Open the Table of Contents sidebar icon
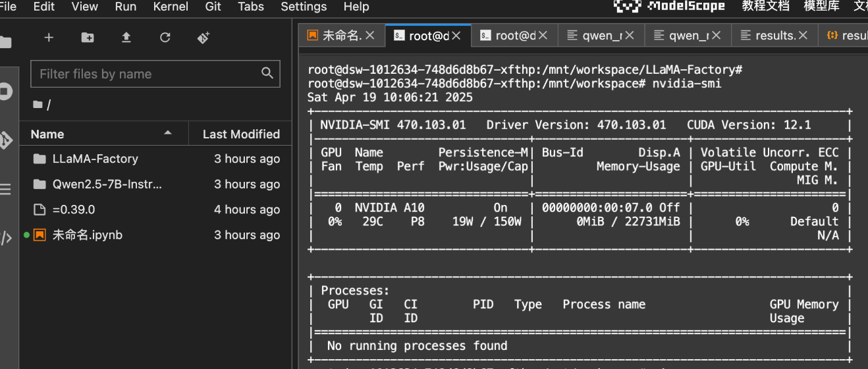 click(5, 190)
